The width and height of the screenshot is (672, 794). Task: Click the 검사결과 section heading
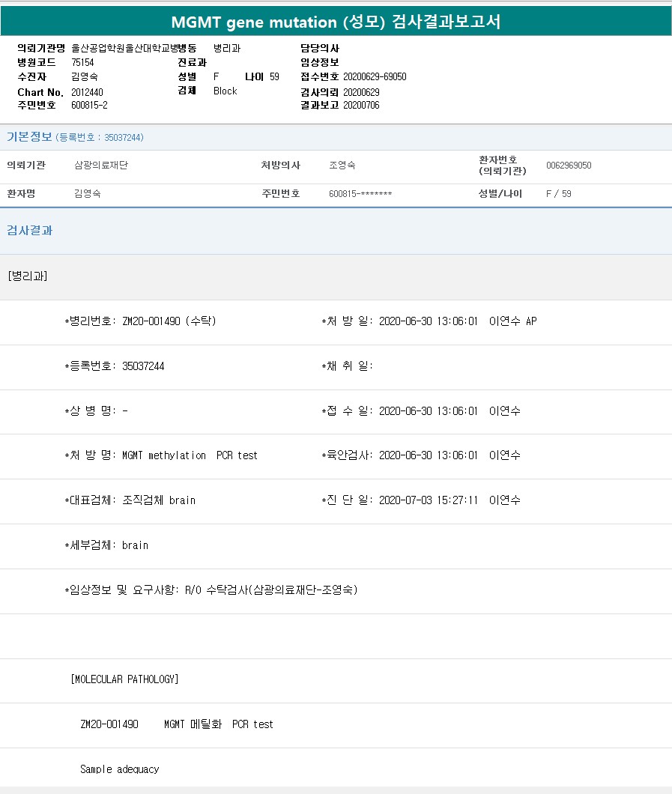click(30, 231)
